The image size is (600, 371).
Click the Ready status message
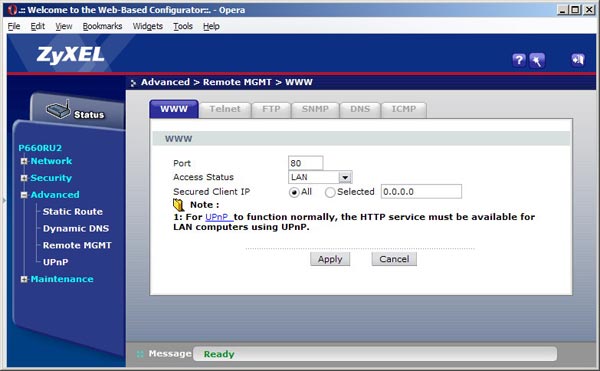click(x=219, y=354)
